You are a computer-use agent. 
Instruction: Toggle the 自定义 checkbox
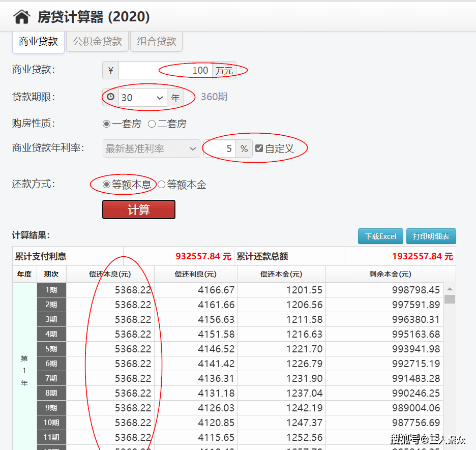point(259,148)
